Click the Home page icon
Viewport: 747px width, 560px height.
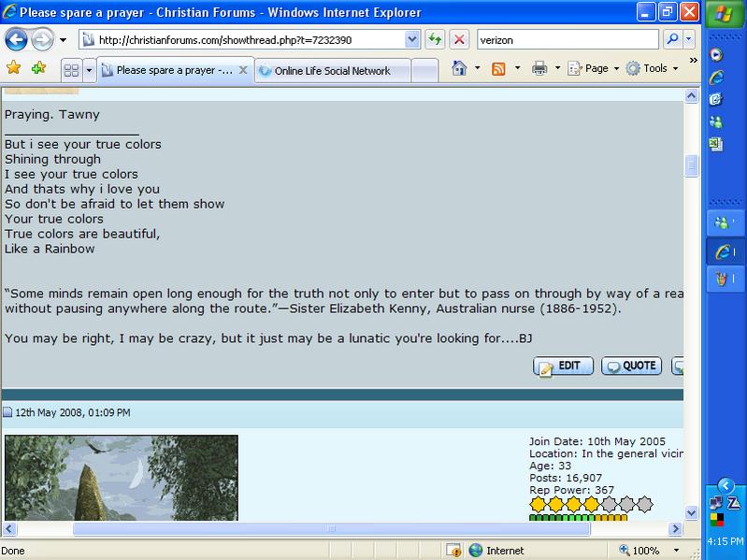(x=459, y=68)
